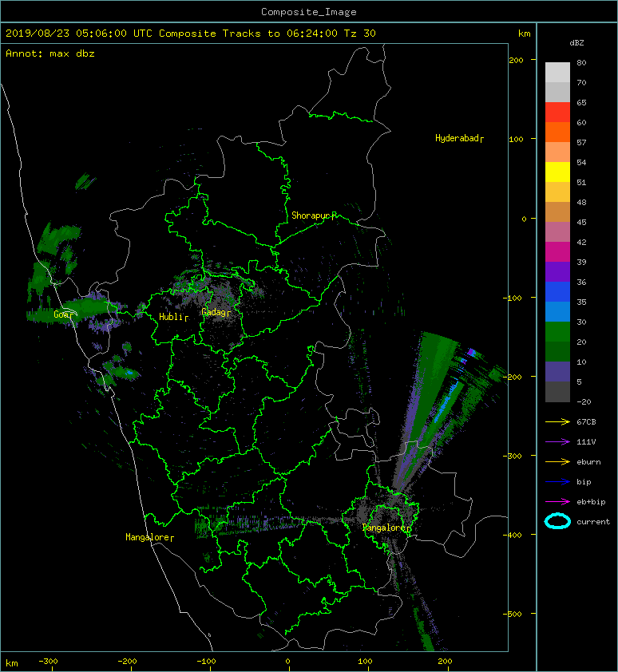Click the purple 39 dBZ color swatch
Image resolution: width=618 pixels, height=672 pixels.
pos(557,272)
